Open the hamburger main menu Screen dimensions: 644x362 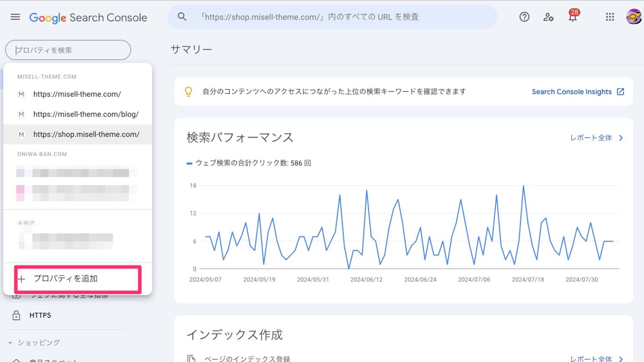(x=15, y=17)
